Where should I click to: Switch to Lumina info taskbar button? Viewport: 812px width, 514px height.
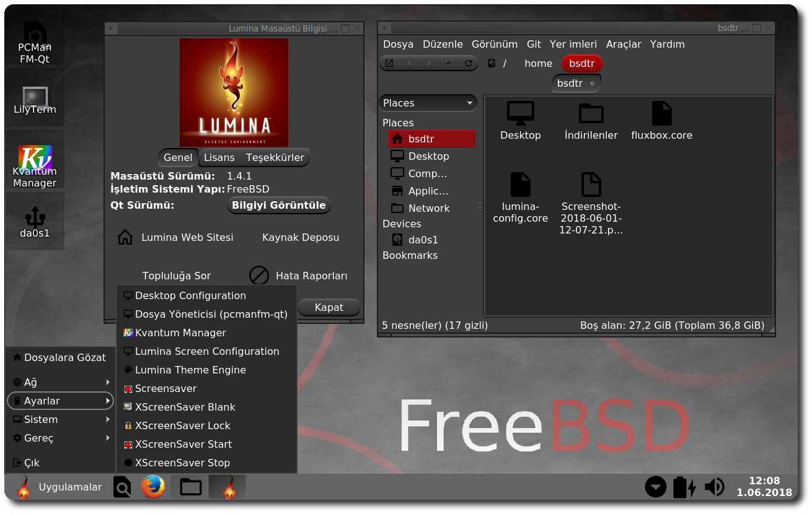coord(227,487)
